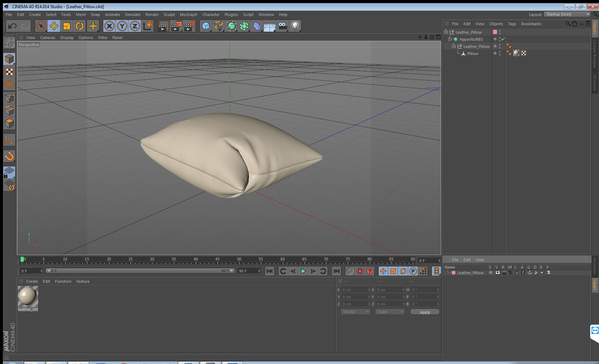Select the Scale tool
The width and height of the screenshot is (599, 364).
pyautogui.click(x=67, y=26)
